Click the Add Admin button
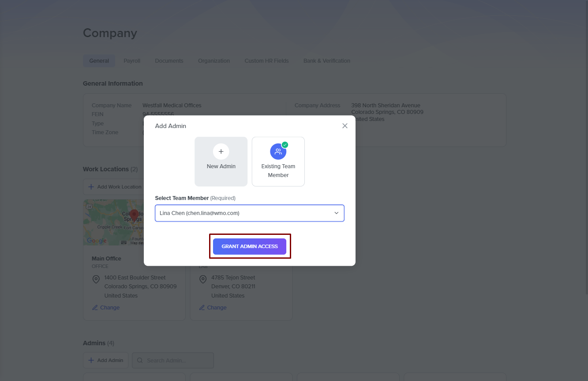The width and height of the screenshot is (588, 381). coord(105,360)
